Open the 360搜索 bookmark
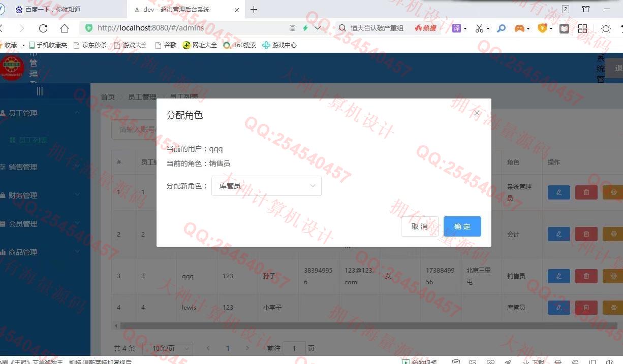Image resolution: width=623 pixels, height=364 pixels. 239,45
